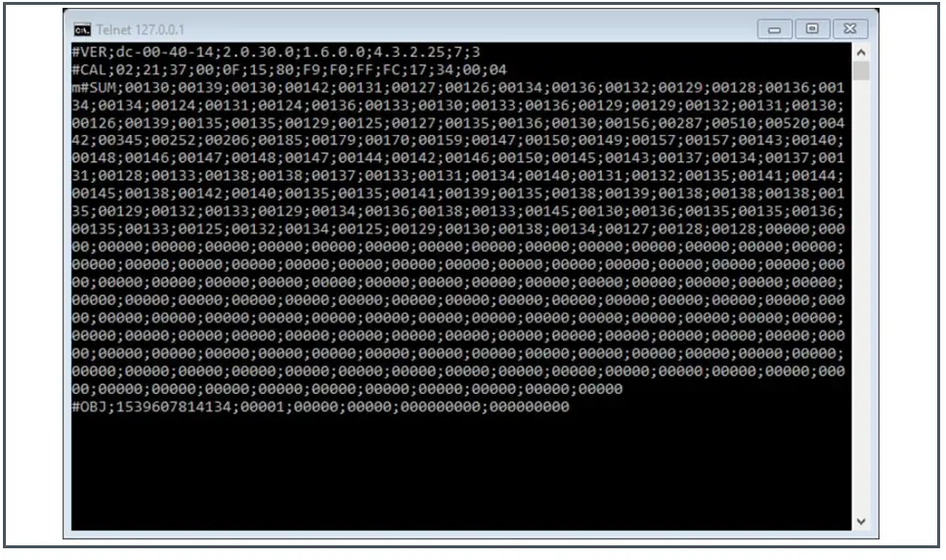Screen dimensions: 946x560
Task: Click the m#SUM label in the terminal
Action: coord(94,88)
